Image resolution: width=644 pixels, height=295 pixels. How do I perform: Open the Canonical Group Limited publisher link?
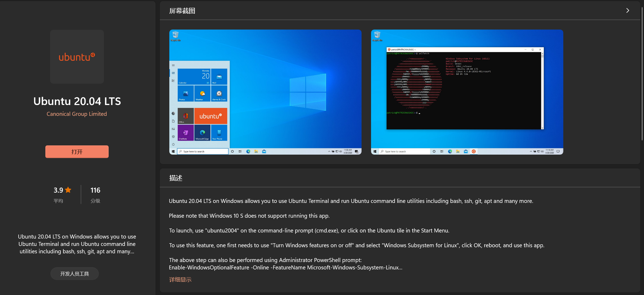pos(77,114)
